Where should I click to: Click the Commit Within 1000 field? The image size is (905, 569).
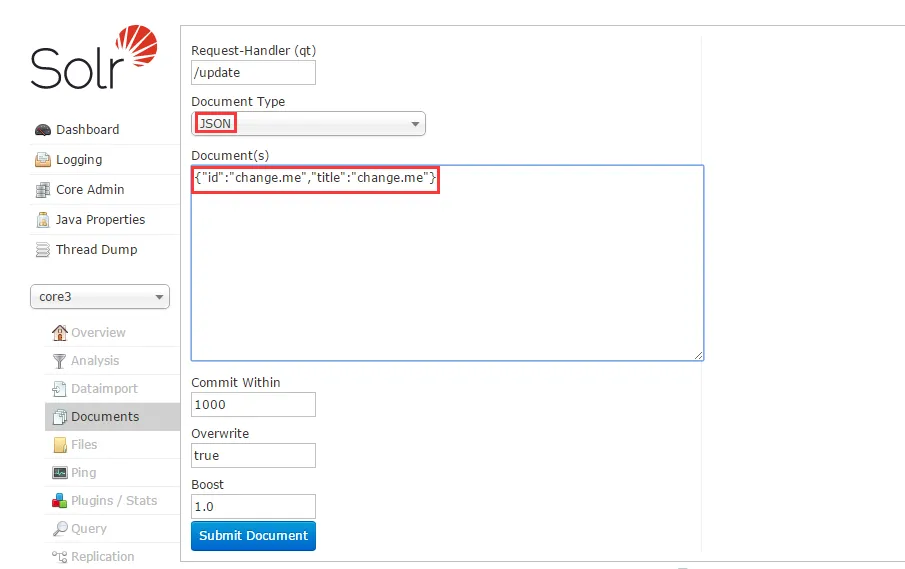[253, 405]
